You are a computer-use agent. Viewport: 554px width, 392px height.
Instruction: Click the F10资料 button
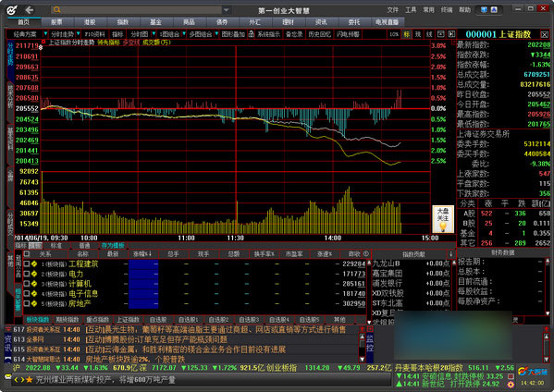tap(94, 34)
